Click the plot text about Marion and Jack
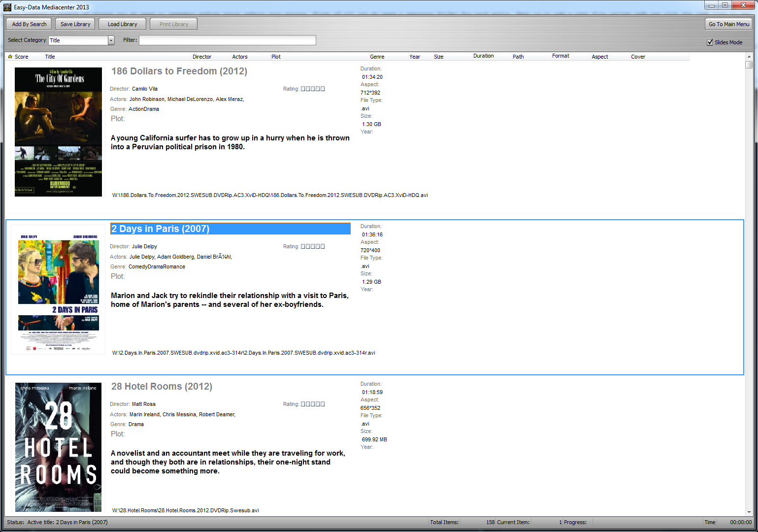758x532 pixels. [230, 300]
